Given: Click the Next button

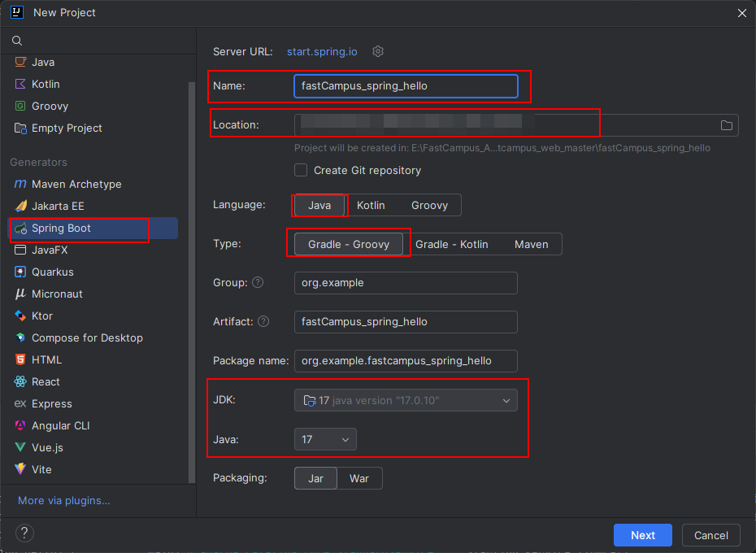Looking at the screenshot, I should 643,535.
